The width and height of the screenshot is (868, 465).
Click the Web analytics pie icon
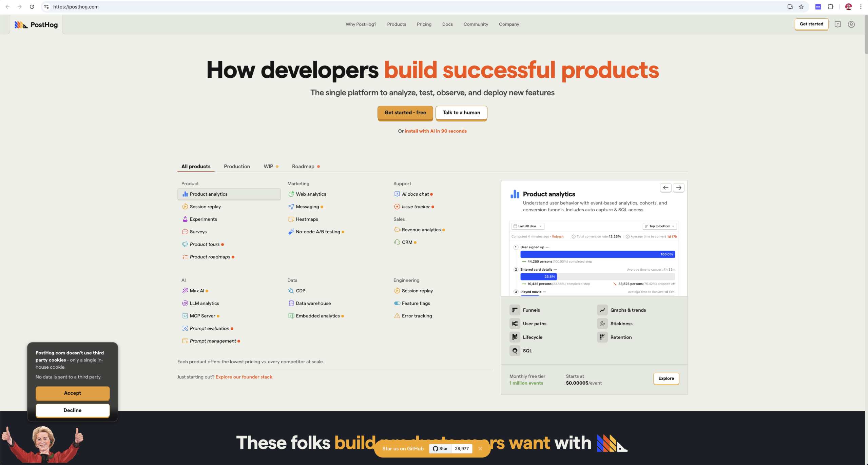coord(291,194)
